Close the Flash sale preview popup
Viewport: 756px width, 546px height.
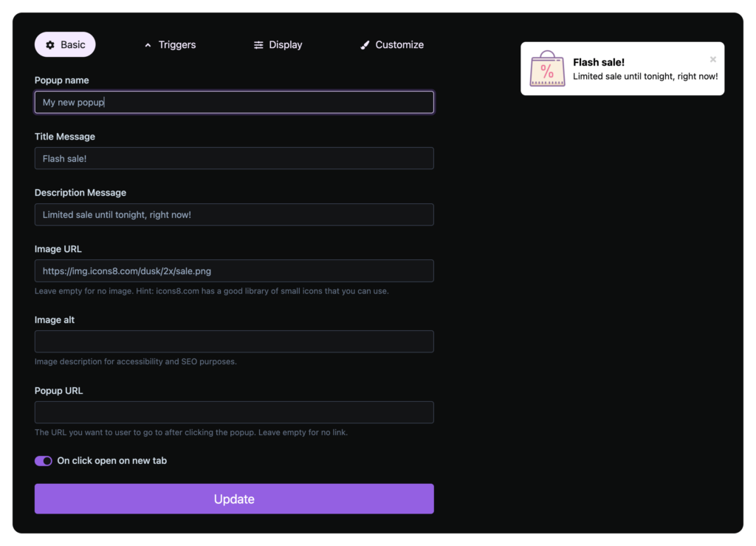click(712, 59)
